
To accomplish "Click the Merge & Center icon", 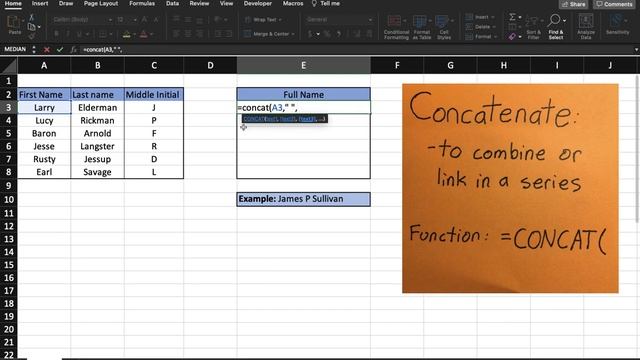I will [247, 34].
